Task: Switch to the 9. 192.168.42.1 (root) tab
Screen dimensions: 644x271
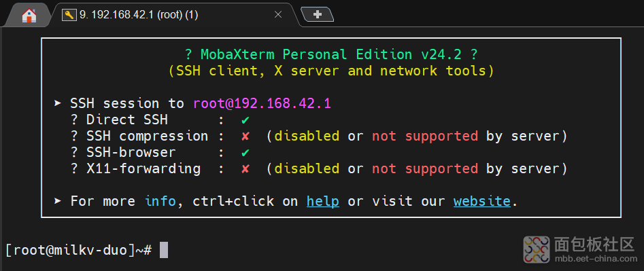Action: coord(139,15)
